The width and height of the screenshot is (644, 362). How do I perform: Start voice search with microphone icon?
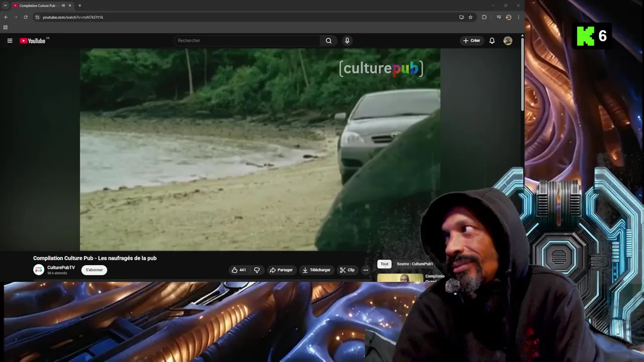[x=347, y=41]
